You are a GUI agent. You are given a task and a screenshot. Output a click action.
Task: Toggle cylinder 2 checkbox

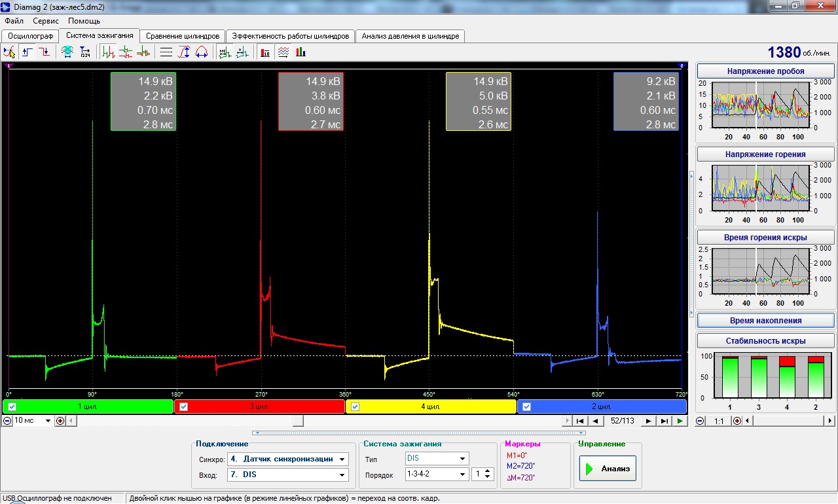point(526,406)
